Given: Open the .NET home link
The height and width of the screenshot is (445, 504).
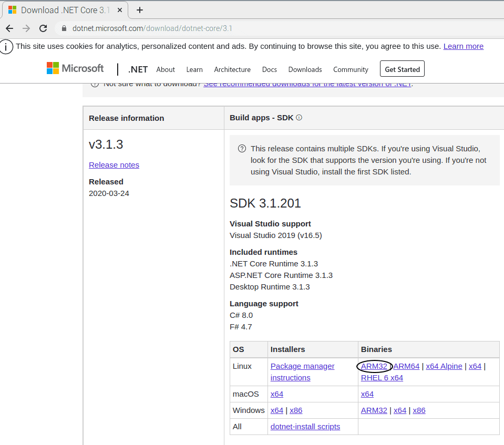Looking at the screenshot, I should coord(138,69).
